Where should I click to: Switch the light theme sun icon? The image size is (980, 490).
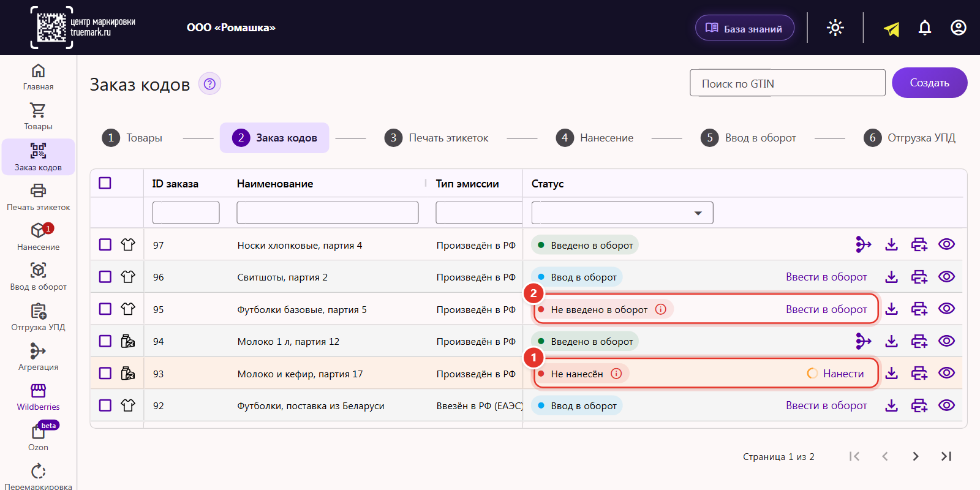tap(835, 28)
